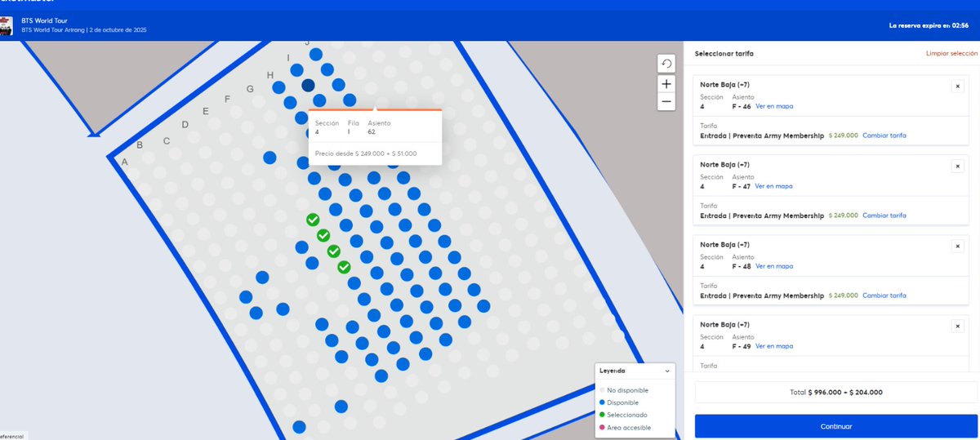Click the '$ 249.000' price in F - 48 card

[844, 296]
